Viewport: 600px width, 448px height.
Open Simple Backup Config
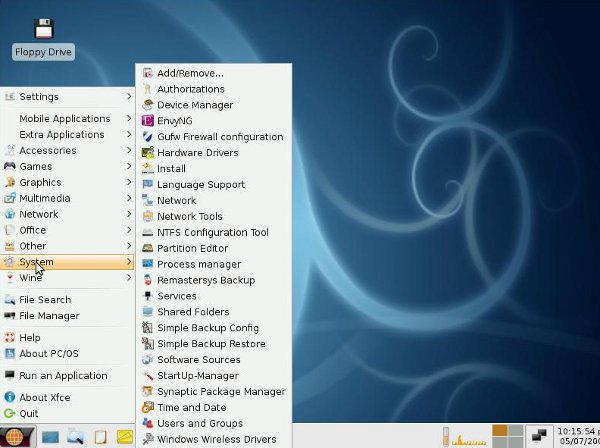point(214,328)
